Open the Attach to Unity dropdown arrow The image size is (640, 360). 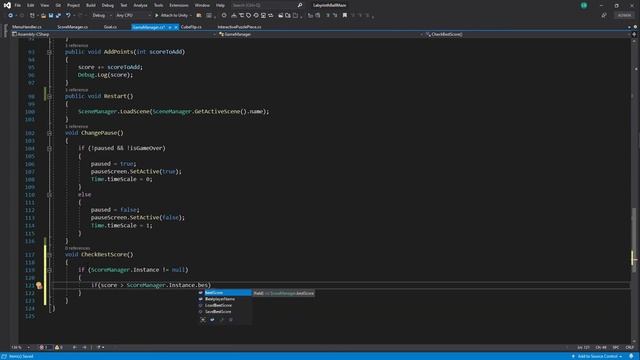pyautogui.click(x=191, y=16)
